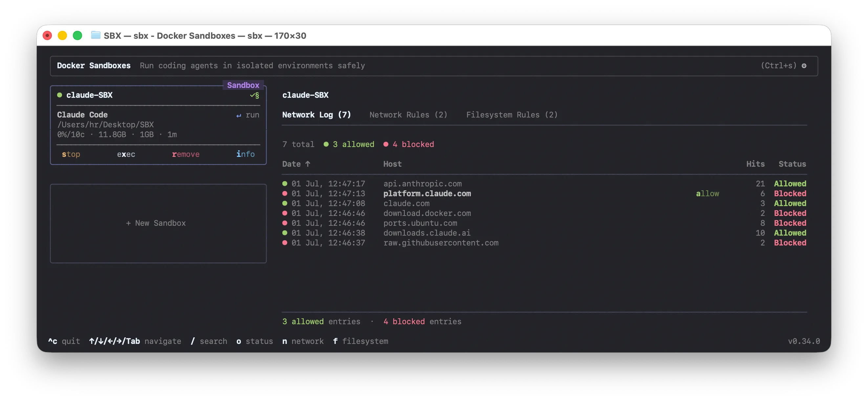The image size is (868, 401).
Task: Click the network shortcut hint
Action: [x=303, y=341]
